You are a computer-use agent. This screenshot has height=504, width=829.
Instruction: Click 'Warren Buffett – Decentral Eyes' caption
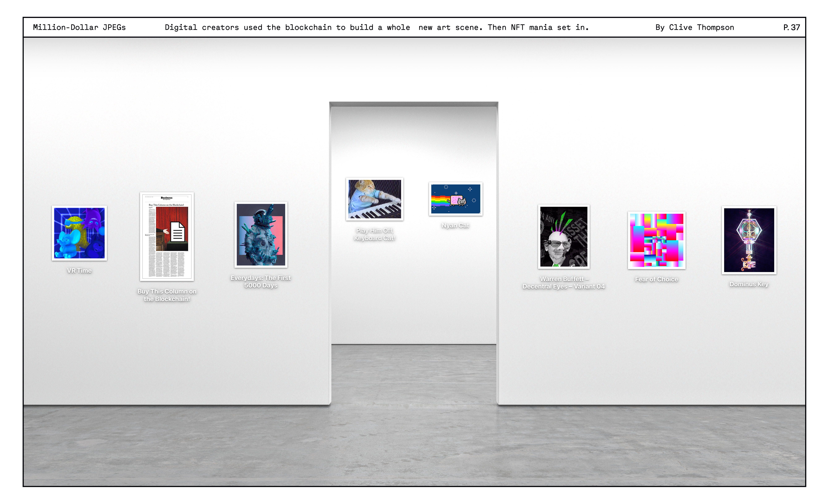pyautogui.click(x=564, y=283)
